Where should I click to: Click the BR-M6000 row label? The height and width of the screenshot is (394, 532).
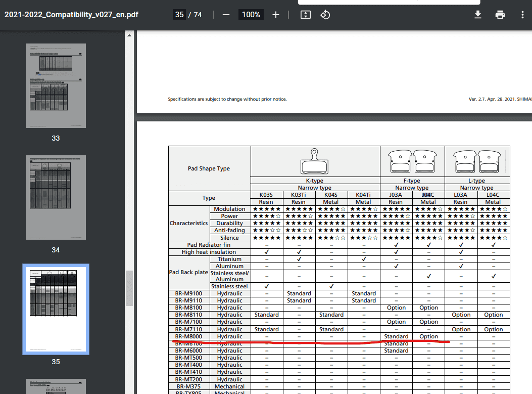pos(188,351)
